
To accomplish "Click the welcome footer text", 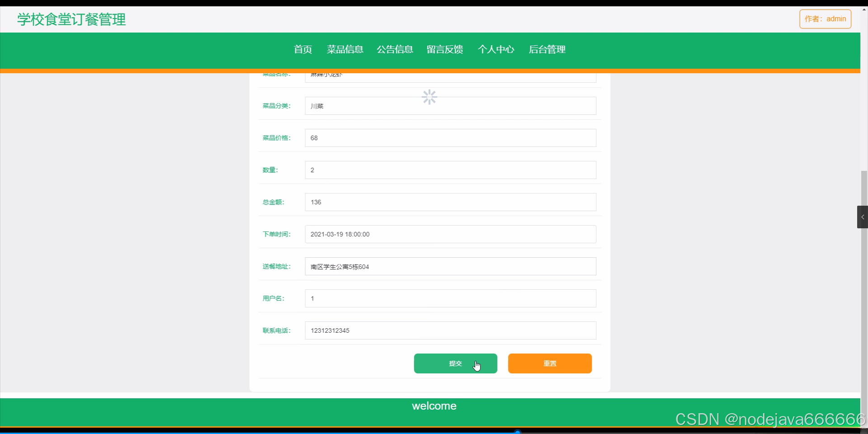I will [434, 406].
